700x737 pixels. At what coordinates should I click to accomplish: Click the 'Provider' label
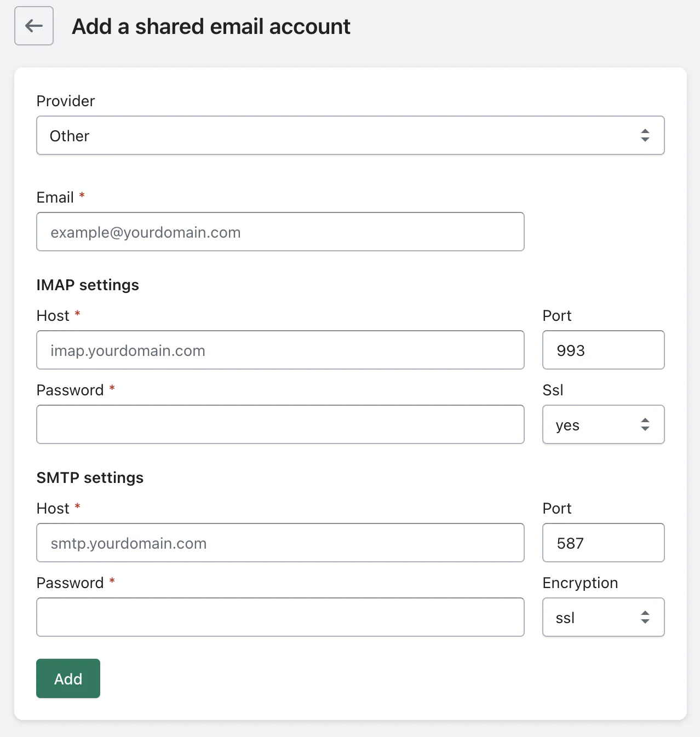tap(66, 101)
